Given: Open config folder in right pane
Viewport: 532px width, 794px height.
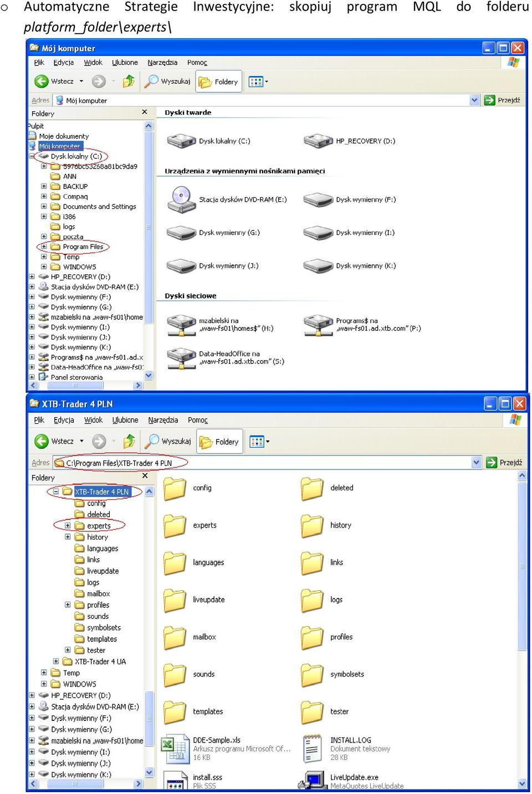Looking at the screenshot, I should 175,489.
